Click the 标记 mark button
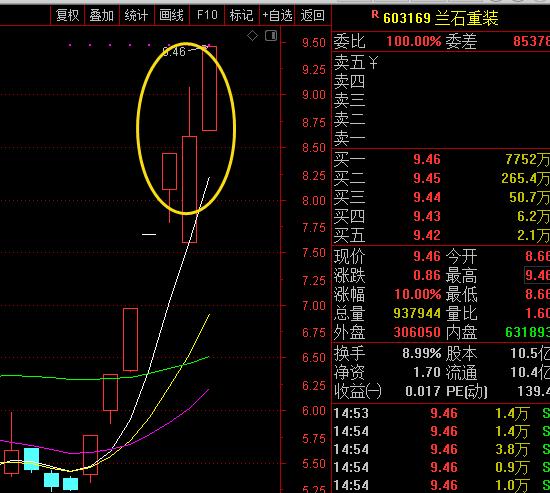Viewport: 550px width, 493px height. click(x=241, y=15)
